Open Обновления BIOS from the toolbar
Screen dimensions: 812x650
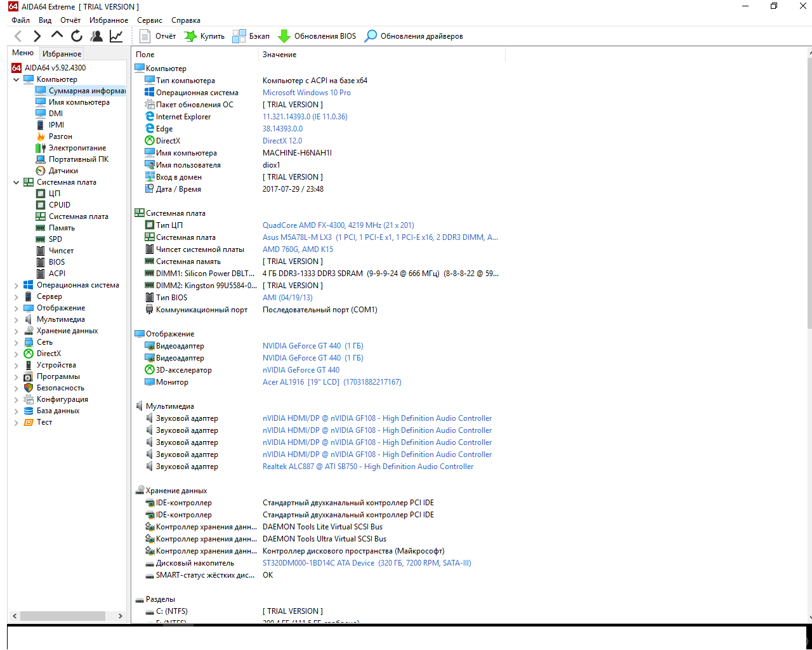pyautogui.click(x=317, y=36)
